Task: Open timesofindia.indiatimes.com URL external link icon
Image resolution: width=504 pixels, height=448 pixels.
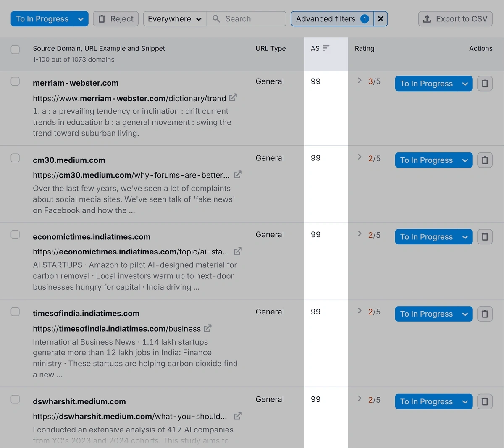Action: [x=207, y=328]
